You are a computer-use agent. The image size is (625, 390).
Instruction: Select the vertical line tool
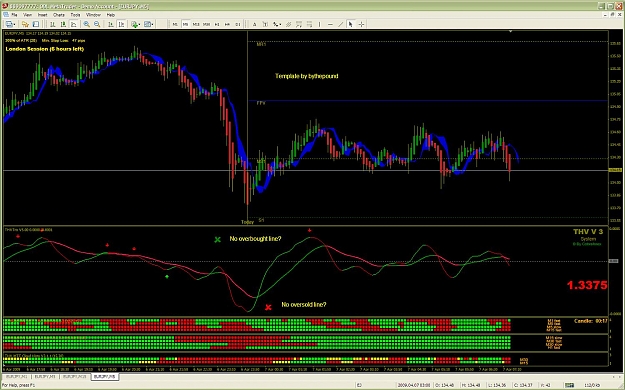click(x=319, y=24)
